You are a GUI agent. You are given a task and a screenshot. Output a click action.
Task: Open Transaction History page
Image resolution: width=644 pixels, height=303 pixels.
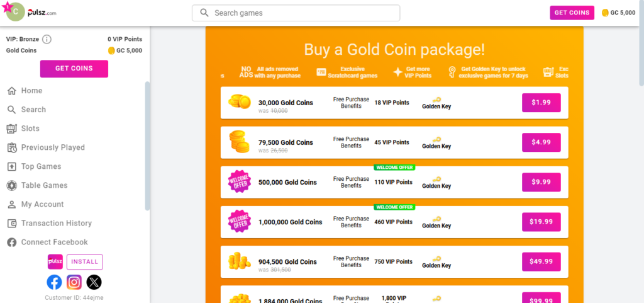(56, 223)
